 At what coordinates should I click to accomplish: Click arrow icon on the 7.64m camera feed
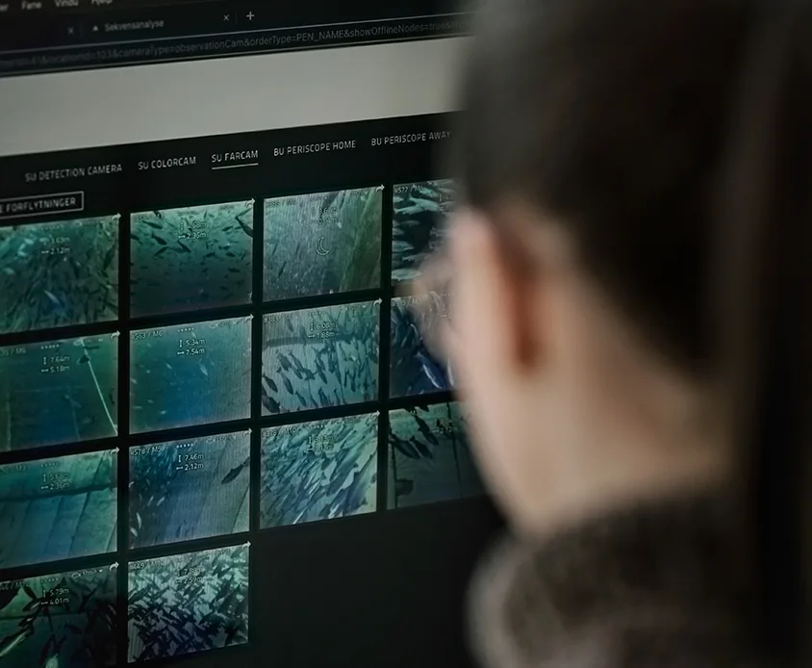coord(116,337)
